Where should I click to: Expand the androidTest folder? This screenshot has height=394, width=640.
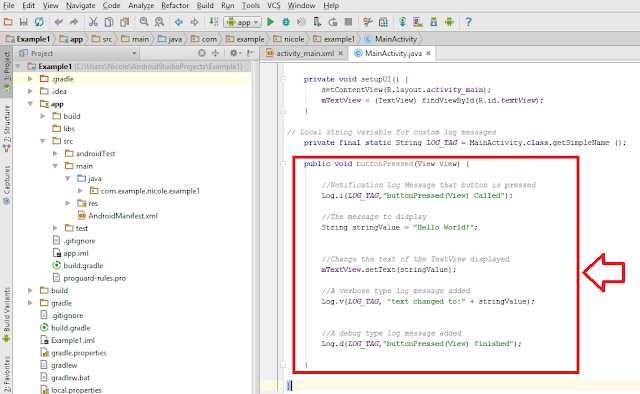(55, 153)
